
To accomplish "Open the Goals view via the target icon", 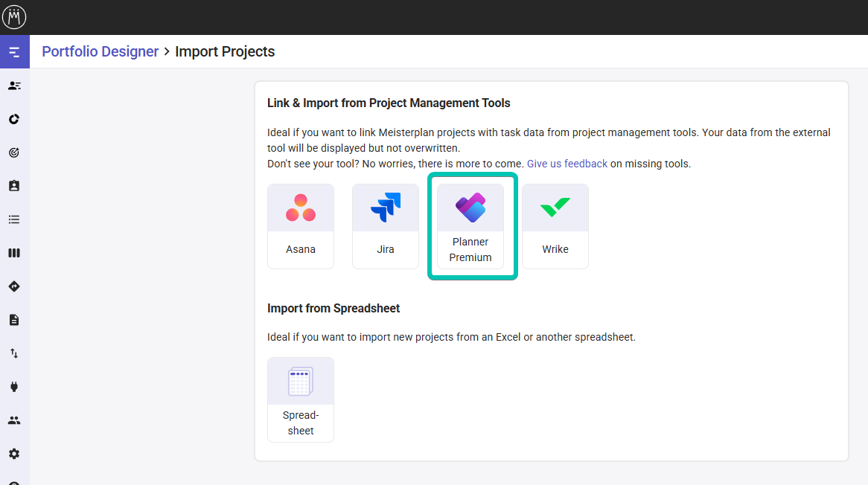I will click(14, 152).
